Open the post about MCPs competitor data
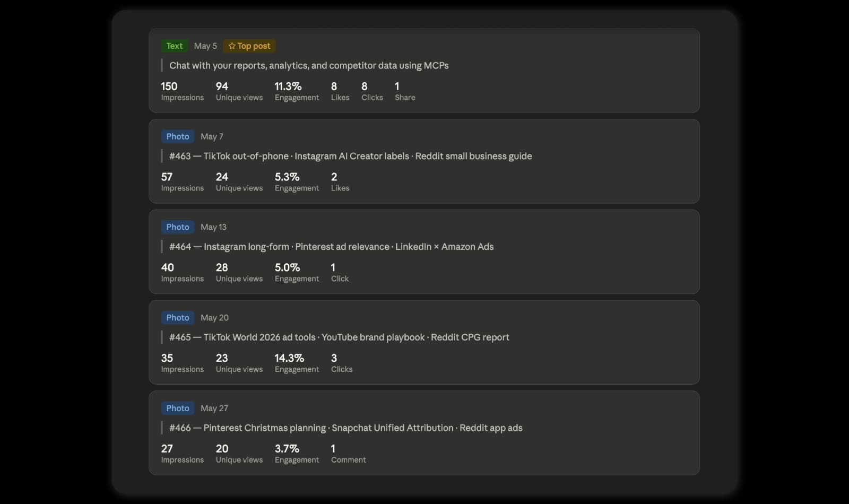849x504 pixels. pos(309,66)
